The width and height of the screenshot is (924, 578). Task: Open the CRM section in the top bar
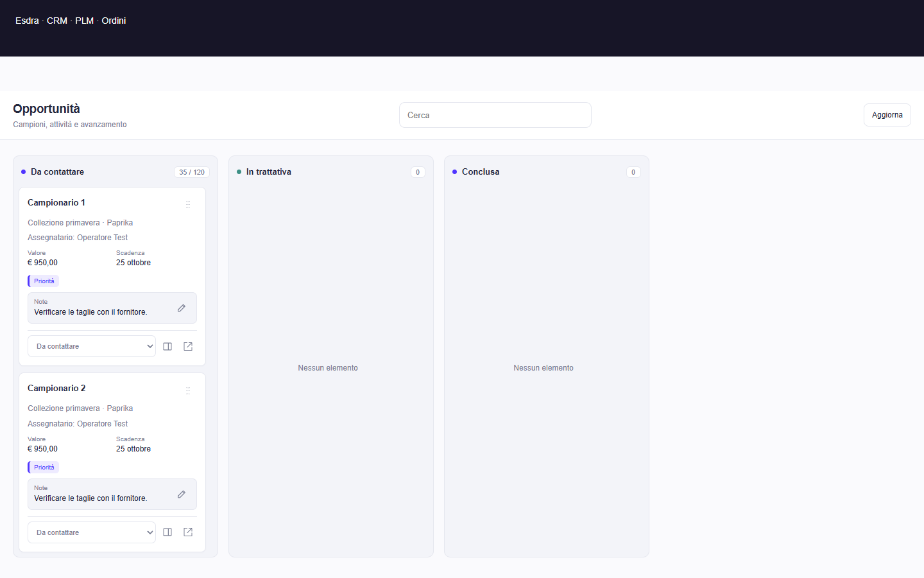[57, 21]
